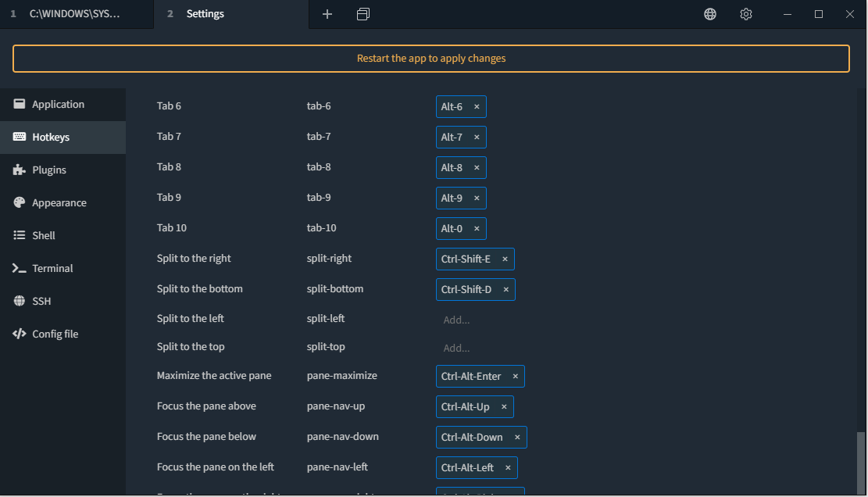Click the Appearance palette icon
The height and width of the screenshot is (497, 868).
point(20,202)
